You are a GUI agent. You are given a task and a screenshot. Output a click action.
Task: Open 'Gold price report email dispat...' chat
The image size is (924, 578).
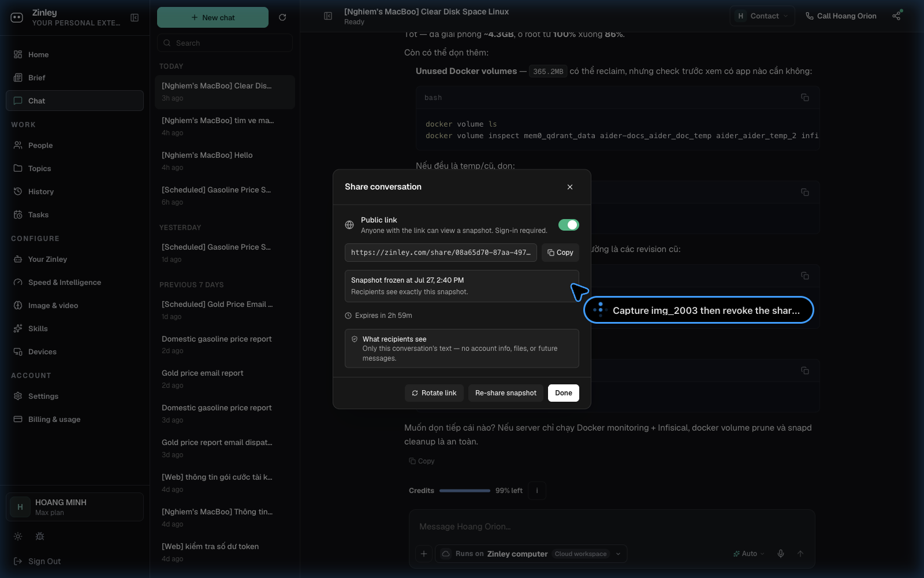coord(225,448)
